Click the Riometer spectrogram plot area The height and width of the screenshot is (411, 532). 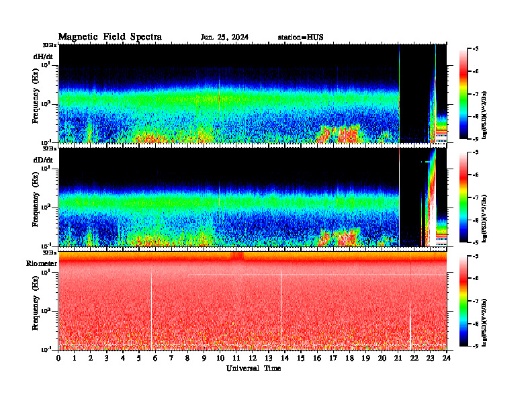(253, 301)
